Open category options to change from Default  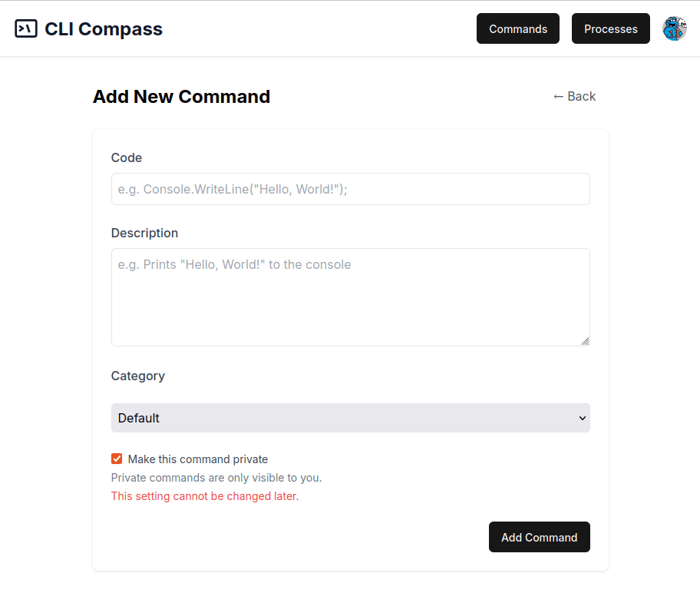[350, 418]
